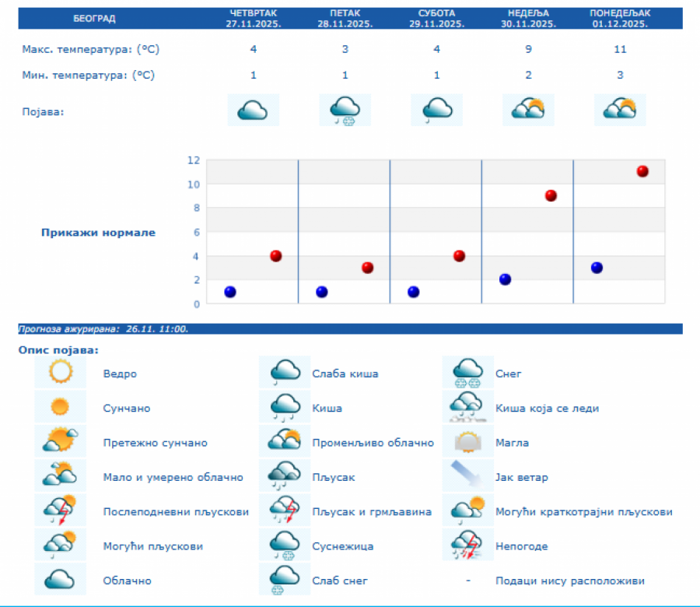
Task: Click Monday's partly cloudy forecast icon
Action: coord(620,110)
